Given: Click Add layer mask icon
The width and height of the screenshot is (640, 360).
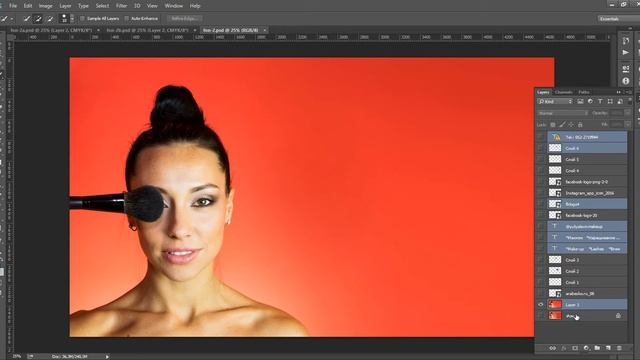Looking at the screenshot, I should coord(575,348).
